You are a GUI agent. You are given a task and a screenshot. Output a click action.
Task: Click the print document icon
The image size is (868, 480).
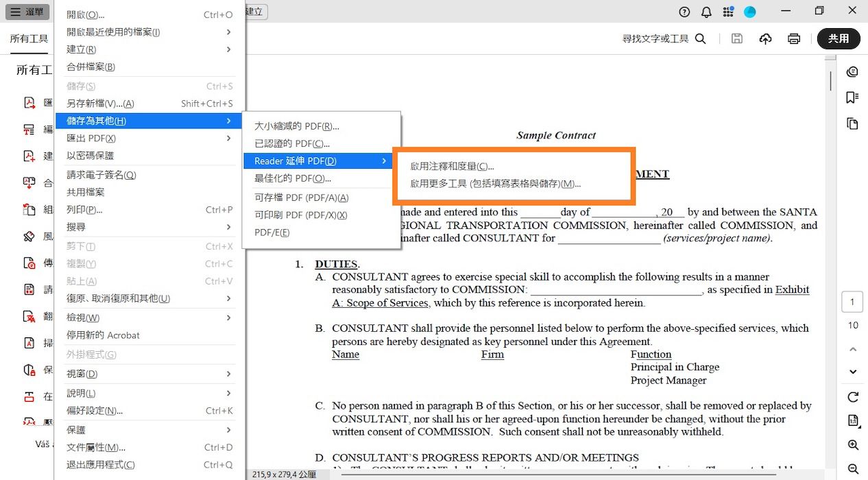[793, 38]
